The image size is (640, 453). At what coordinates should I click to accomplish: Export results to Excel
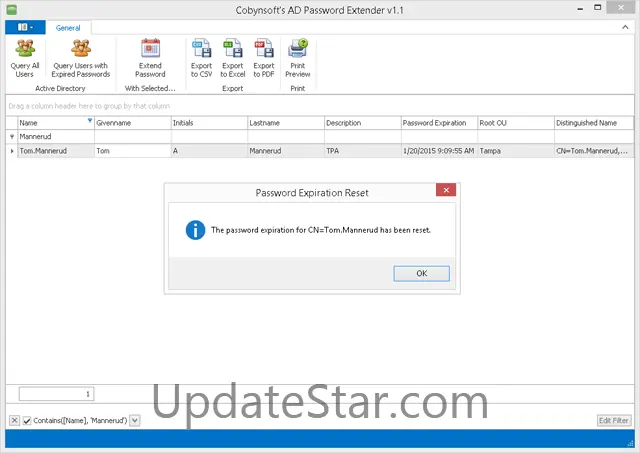233,58
